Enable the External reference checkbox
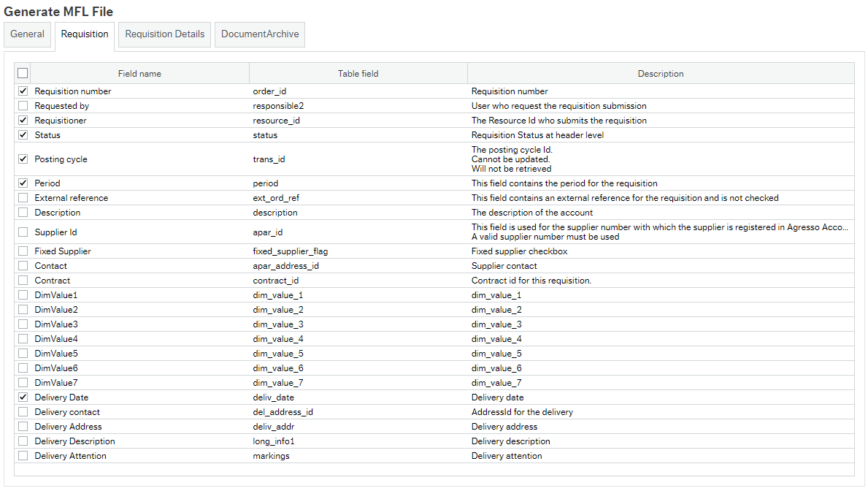Image resolution: width=868 pixels, height=491 pixels. tap(23, 198)
